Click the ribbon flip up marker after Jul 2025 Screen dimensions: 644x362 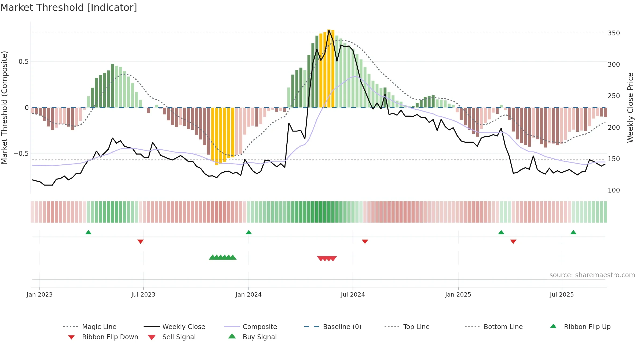point(573,232)
